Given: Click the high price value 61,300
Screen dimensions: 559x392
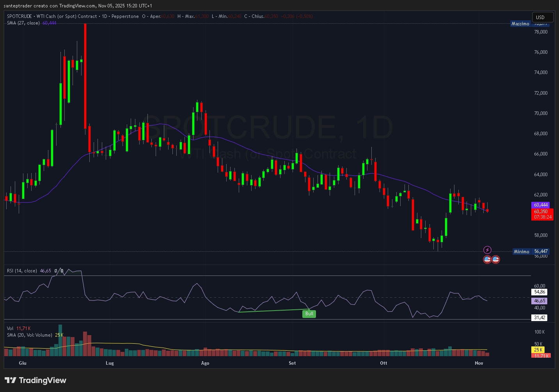Looking at the screenshot, I should [x=202, y=16].
